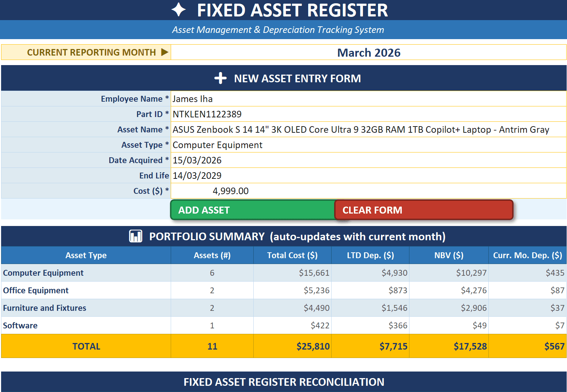Image resolution: width=567 pixels, height=392 pixels.
Task: Click the Assets (#) column header
Action: click(212, 255)
